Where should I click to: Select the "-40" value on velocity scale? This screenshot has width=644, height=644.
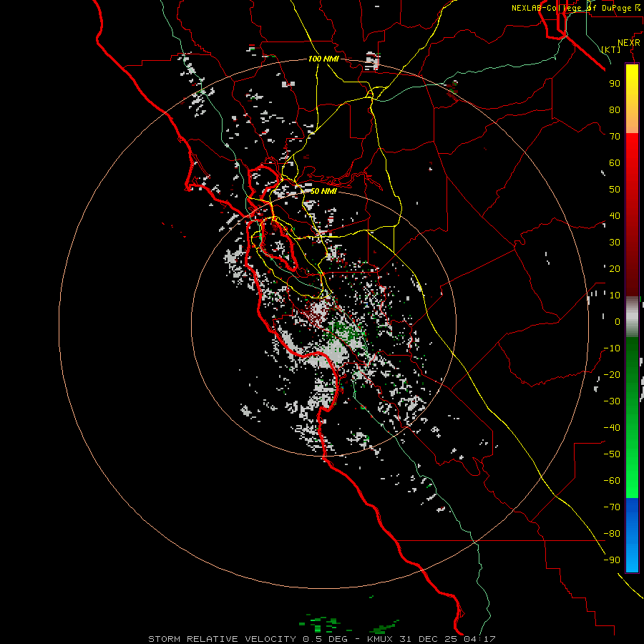612,428
